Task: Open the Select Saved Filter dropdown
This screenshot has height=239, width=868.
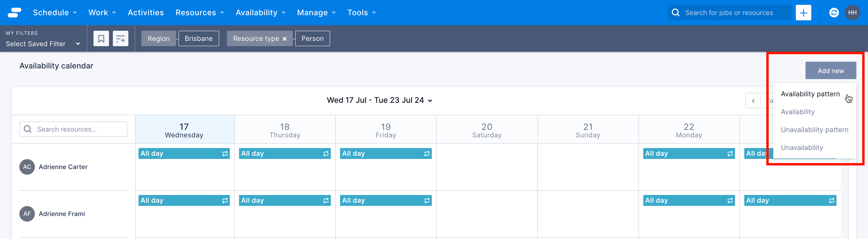Action: pos(43,44)
